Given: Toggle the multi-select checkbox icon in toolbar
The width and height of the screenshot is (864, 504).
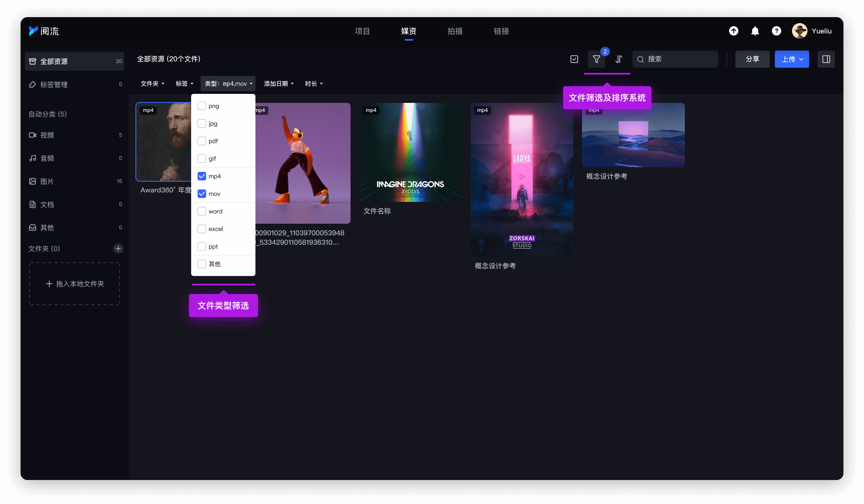Looking at the screenshot, I should 574,59.
